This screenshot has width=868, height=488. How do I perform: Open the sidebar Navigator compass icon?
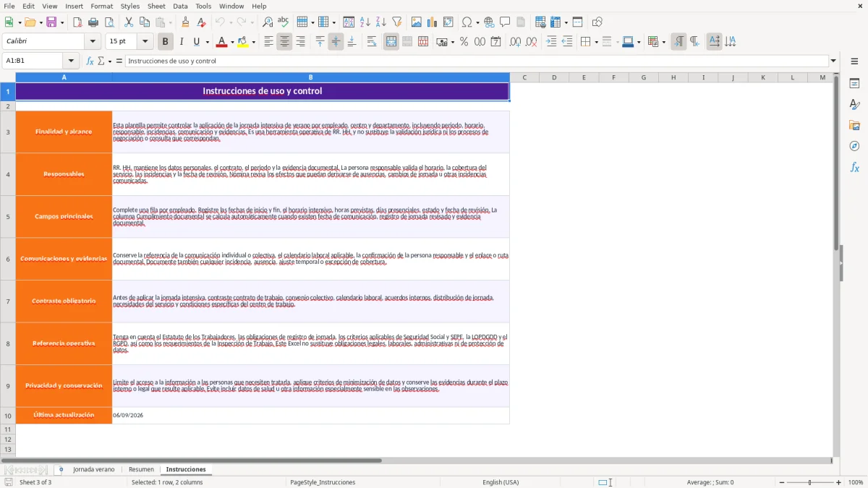pyautogui.click(x=854, y=146)
